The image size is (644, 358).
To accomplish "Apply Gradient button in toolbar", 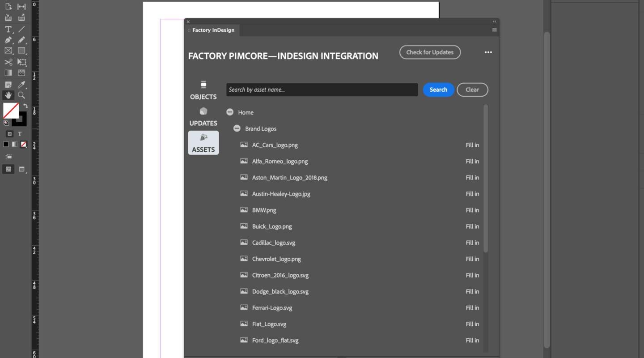I will coord(15,145).
